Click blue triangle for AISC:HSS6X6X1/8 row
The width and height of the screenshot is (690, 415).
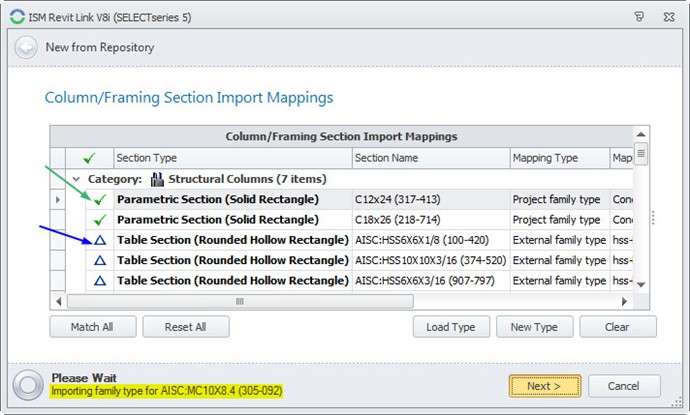[99, 241]
